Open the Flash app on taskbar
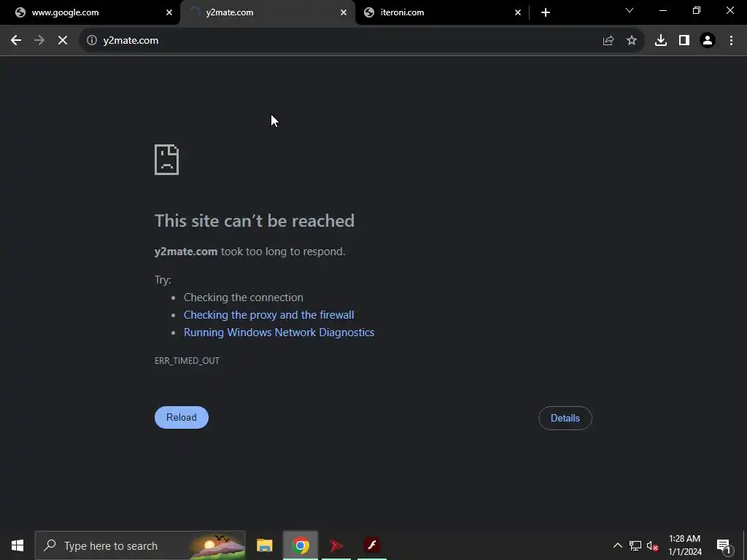Screen dimensions: 747x560 tap(372, 545)
